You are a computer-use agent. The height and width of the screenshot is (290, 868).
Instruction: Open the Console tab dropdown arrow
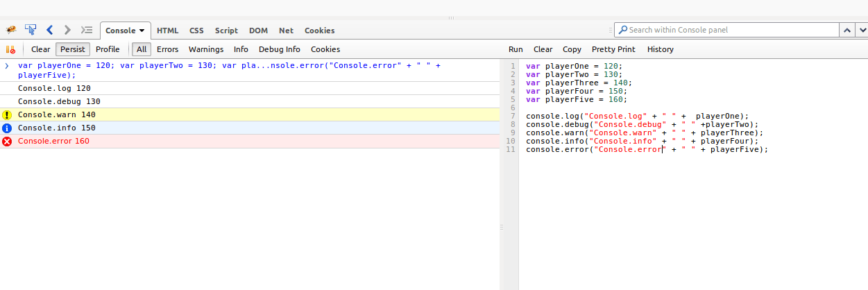[x=142, y=31]
